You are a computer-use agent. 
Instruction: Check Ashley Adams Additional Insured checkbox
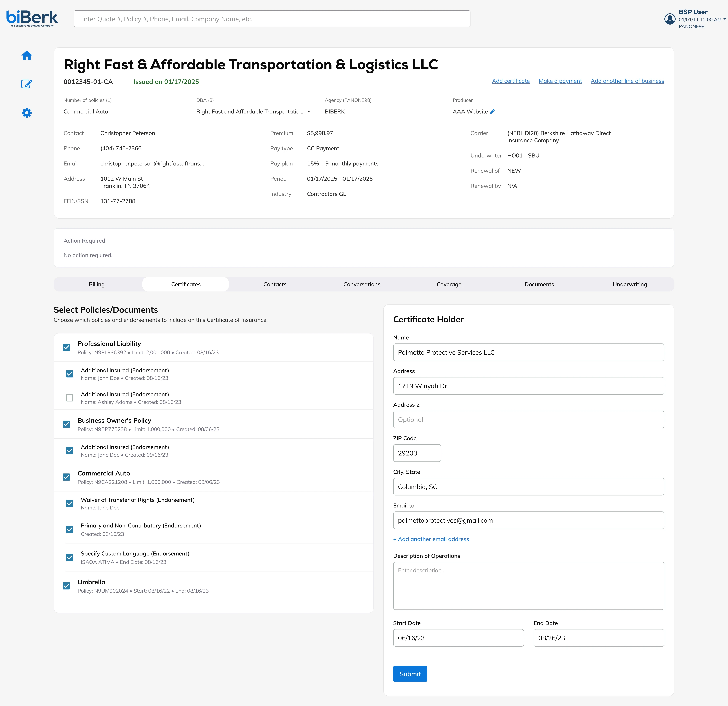[x=69, y=398]
